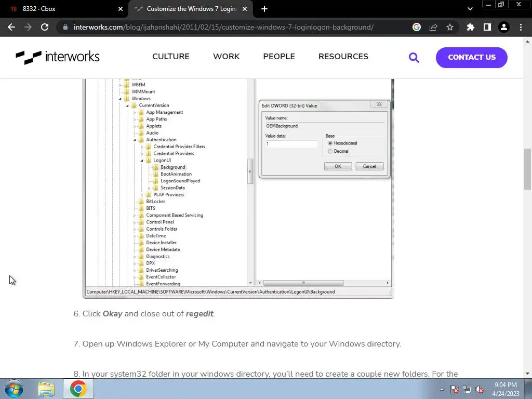View site information via the lock icon
532x399 pixels.
tap(65, 27)
